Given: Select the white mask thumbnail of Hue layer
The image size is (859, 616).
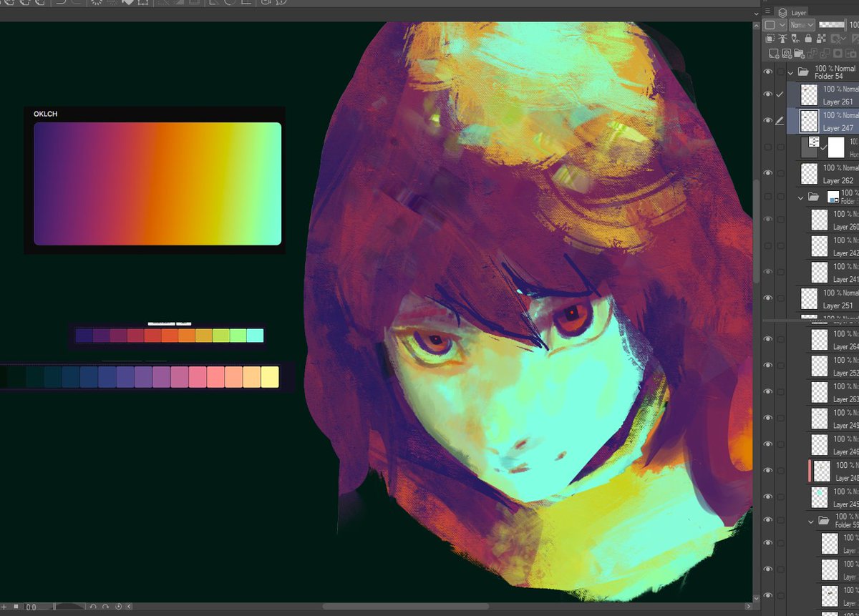Looking at the screenshot, I should pyautogui.click(x=836, y=147).
